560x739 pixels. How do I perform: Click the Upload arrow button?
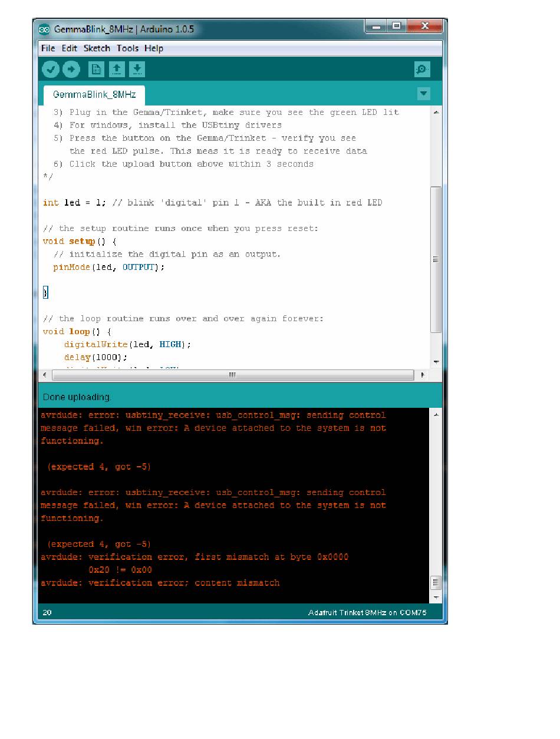[x=71, y=70]
